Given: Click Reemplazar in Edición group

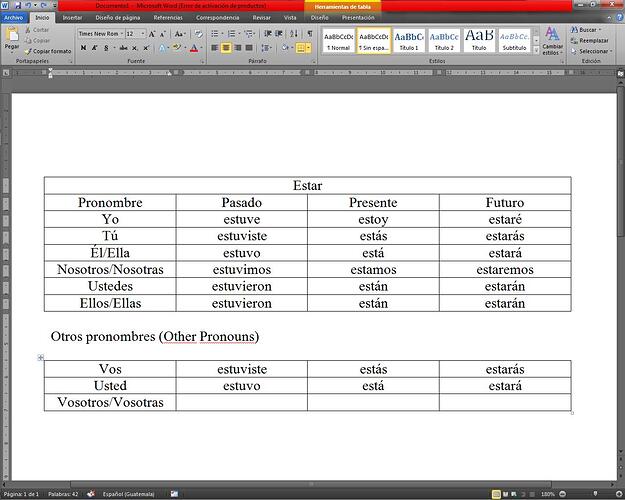Looking at the screenshot, I should click(x=590, y=41).
